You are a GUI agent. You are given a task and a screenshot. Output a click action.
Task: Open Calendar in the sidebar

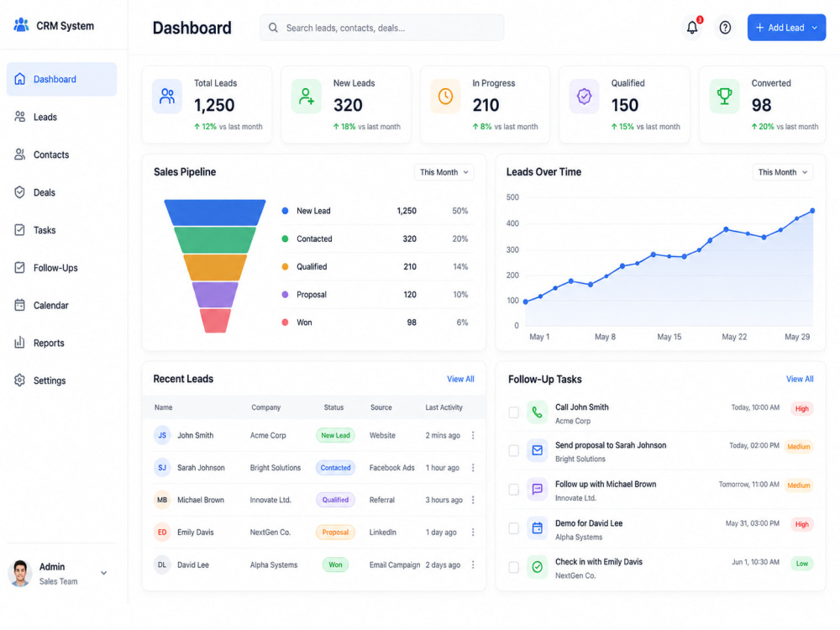tap(61, 306)
